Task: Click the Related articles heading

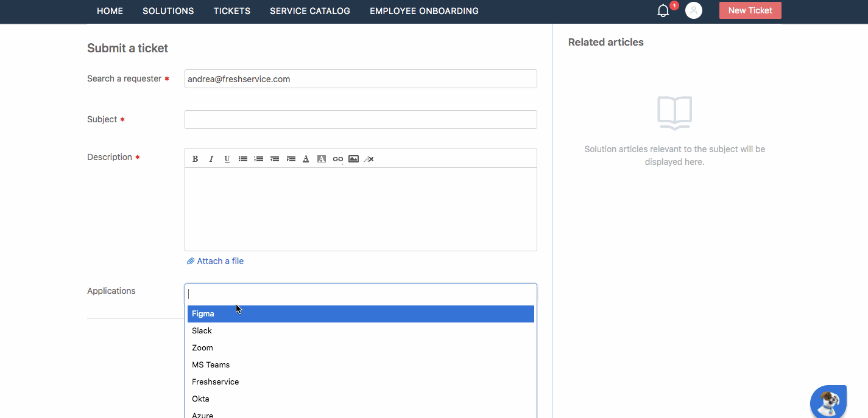Action: tap(606, 42)
